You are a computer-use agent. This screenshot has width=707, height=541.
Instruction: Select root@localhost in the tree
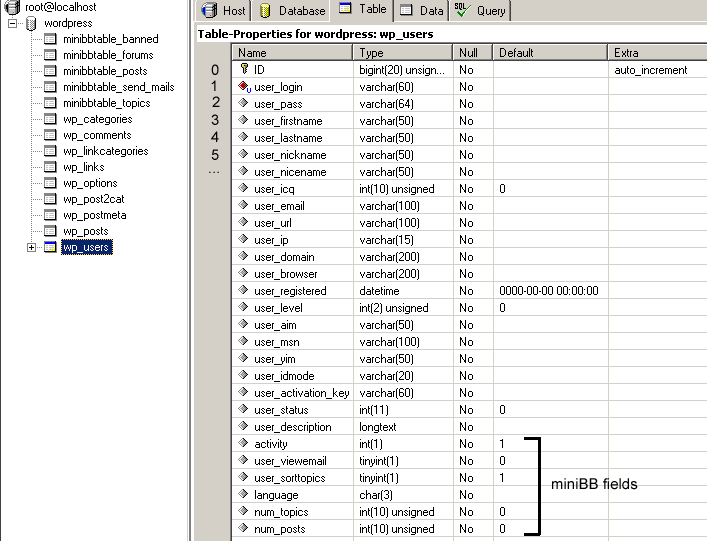[60, 7]
